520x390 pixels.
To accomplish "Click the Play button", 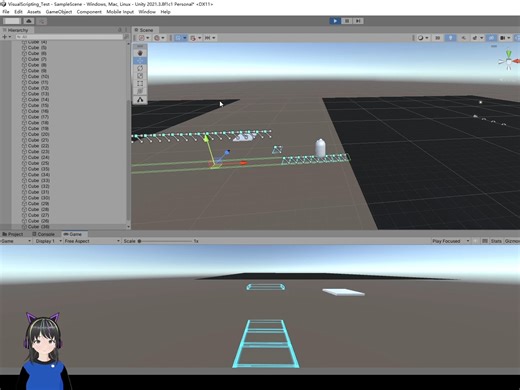I will pos(335,21).
